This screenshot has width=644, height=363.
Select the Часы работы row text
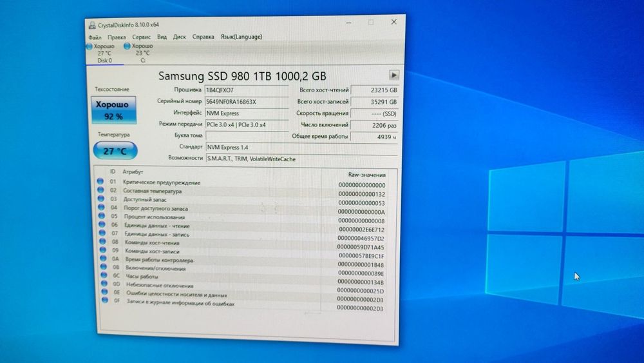142,277
